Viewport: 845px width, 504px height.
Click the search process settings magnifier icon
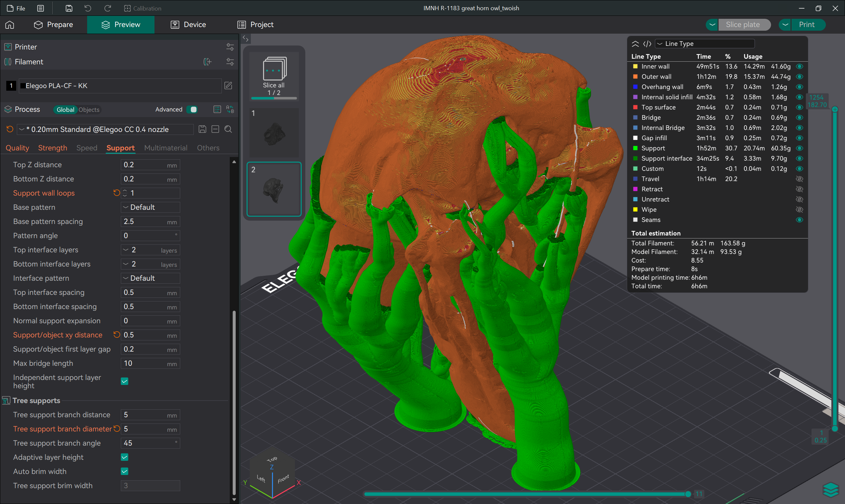pos(228,129)
